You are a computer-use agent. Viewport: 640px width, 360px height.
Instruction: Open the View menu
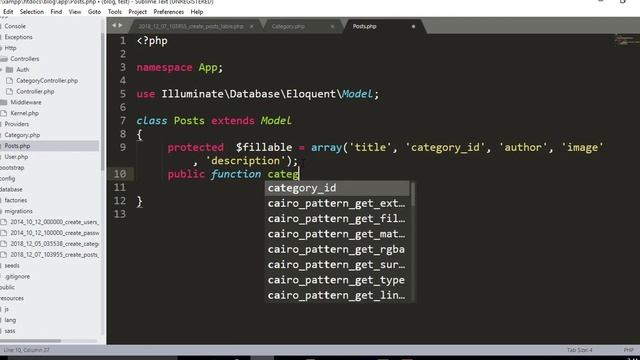point(75,12)
